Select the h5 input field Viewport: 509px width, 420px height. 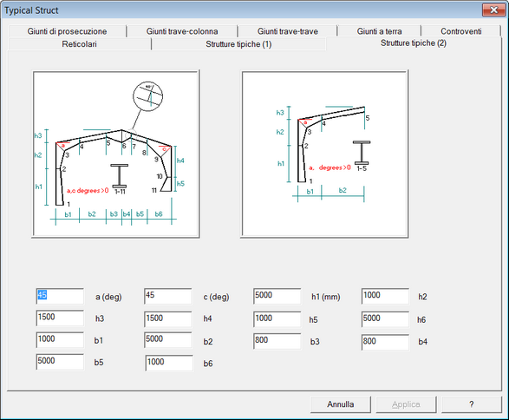pos(277,319)
